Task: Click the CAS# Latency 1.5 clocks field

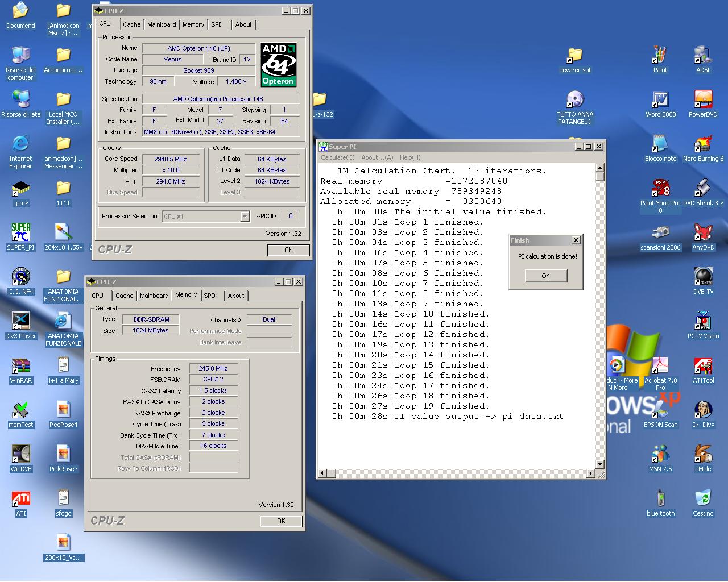Action: (x=213, y=391)
